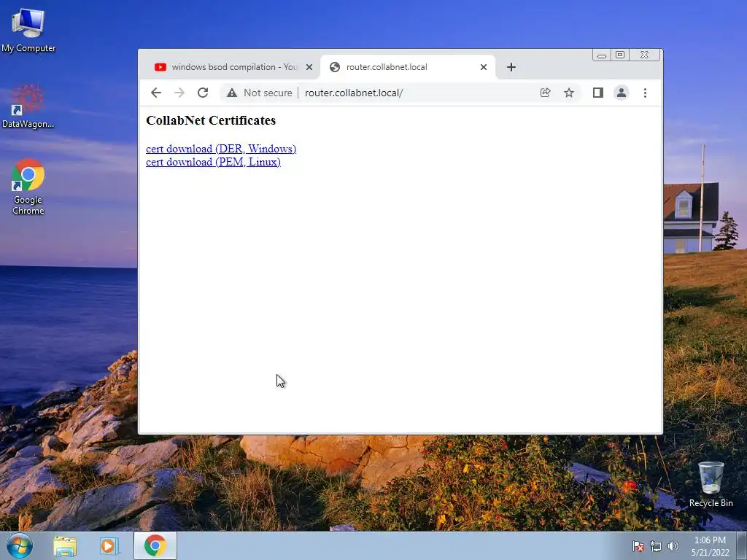Open Chrome's three-dot menu

coord(645,93)
